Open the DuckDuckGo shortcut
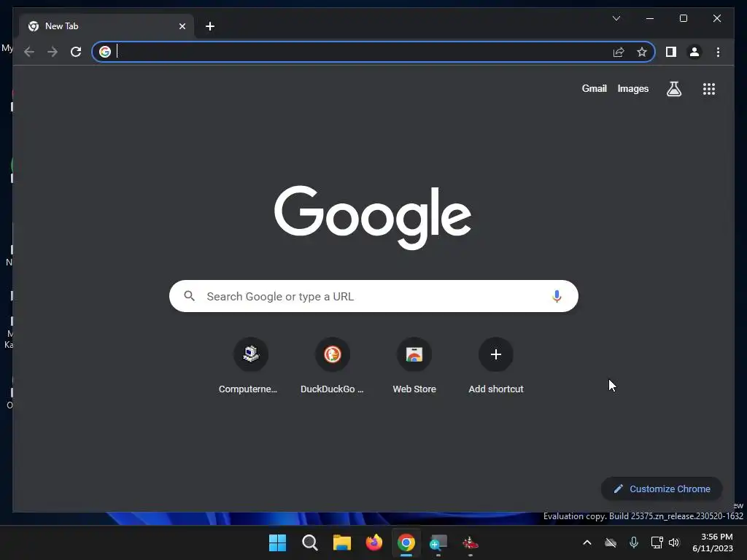Screen dimensions: 747x560 332,365
